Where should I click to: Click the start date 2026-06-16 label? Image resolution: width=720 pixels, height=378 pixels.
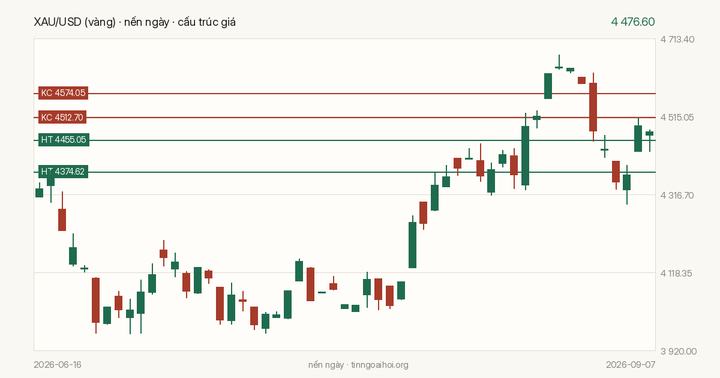pyautogui.click(x=57, y=365)
